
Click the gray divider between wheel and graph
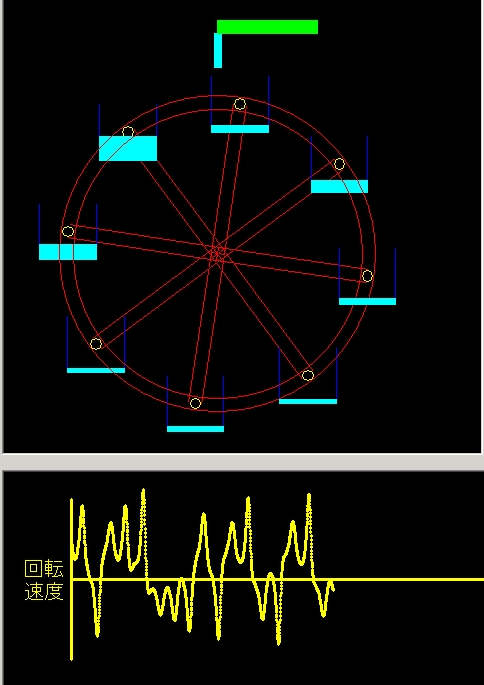point(242,462)
